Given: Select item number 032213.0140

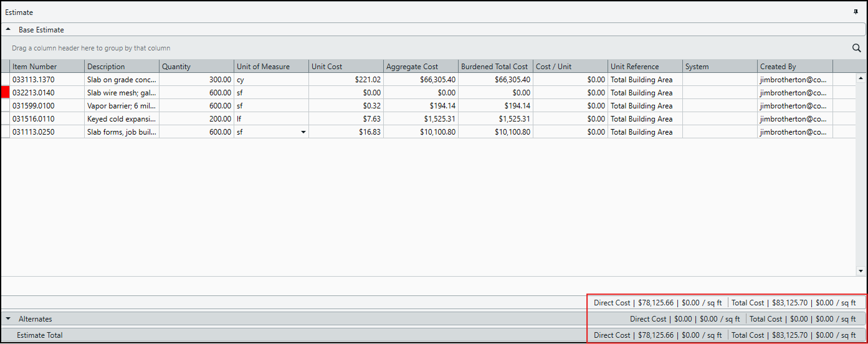Looking at the screenshot, I should tap(47, 93).
